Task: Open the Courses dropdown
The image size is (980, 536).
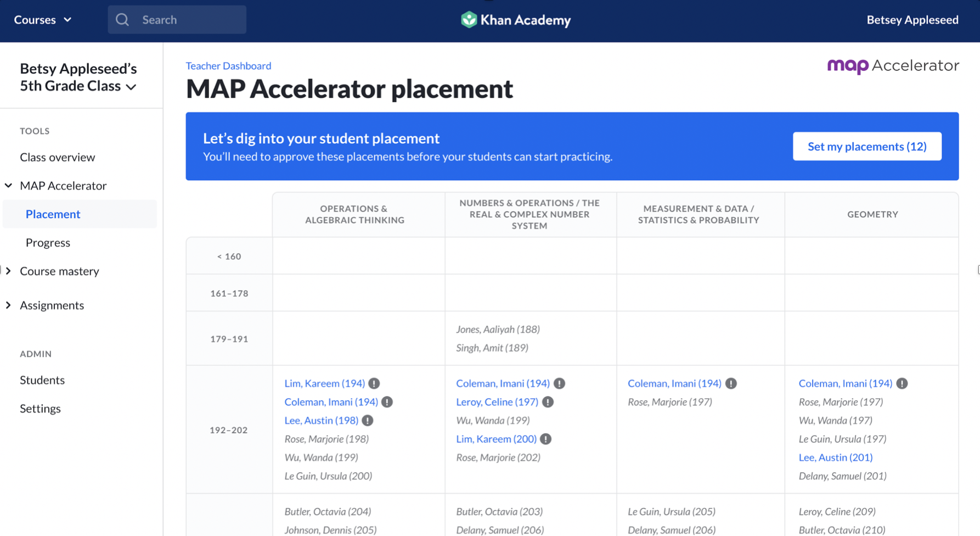Action: [42, 20]
